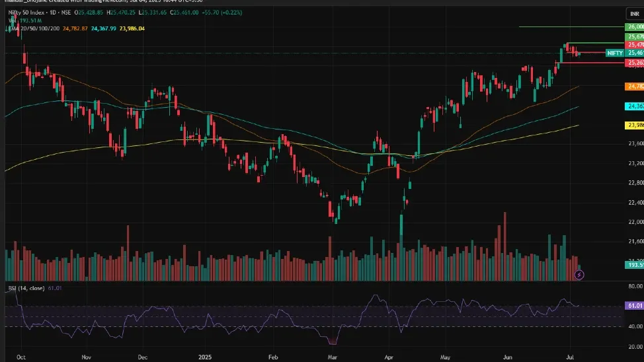Click the green 193.51 volume axis label
Image resolution: width=644 pixels, height=362 pixels.
click(634, 265)
